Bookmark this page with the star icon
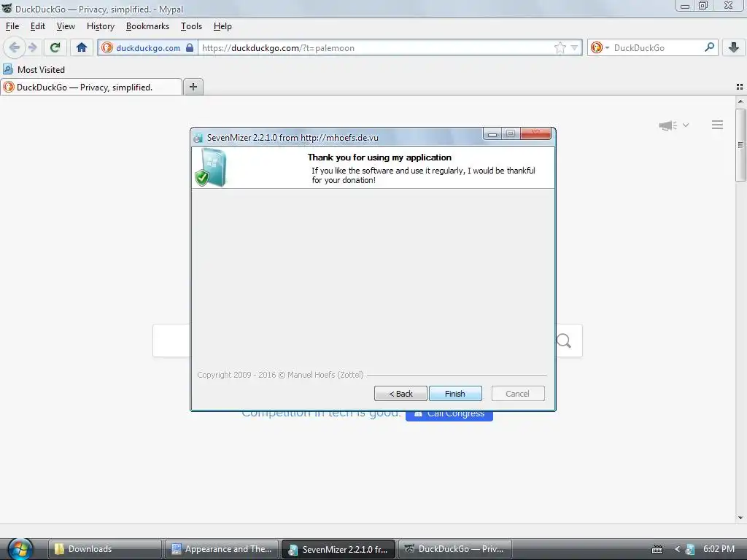747x560 pixels. pyautogui.click(x=560, y=47)
